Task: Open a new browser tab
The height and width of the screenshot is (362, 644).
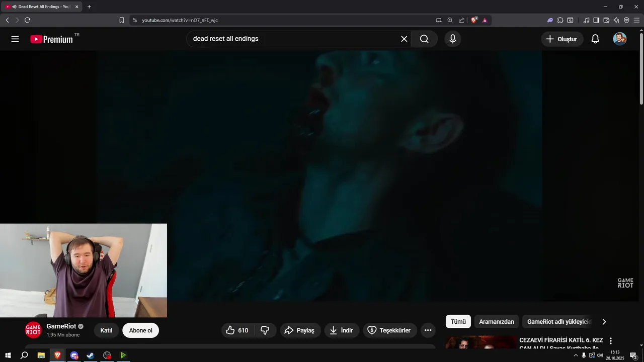Action: coord(89,7)
